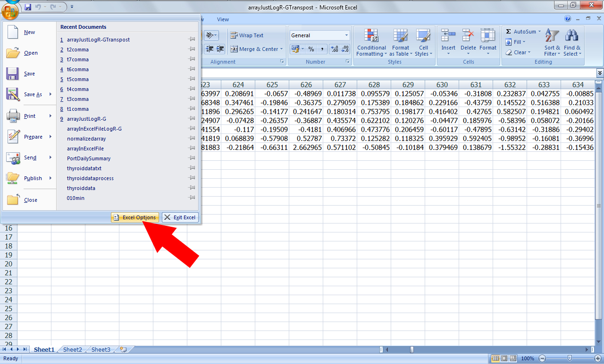Viewport: 604px width, 364px height.
Task: Expand the Save As submenu arrow
Action: click(50, 94)
